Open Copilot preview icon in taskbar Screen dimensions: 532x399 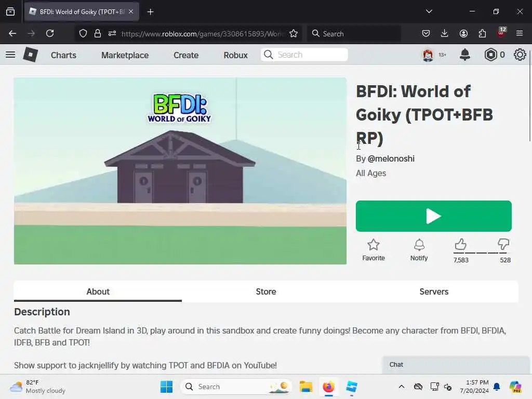tap(515, 387)
